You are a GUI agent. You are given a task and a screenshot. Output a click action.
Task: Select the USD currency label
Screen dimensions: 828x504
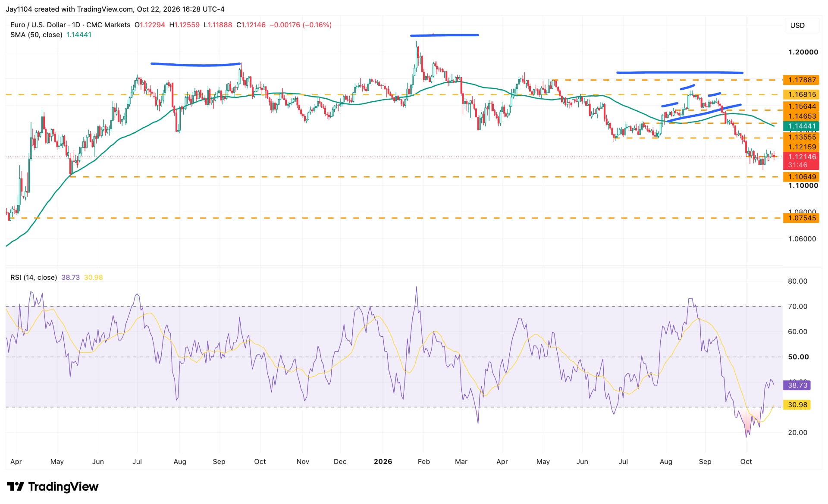pyautogui.click(x=797, y=25)
